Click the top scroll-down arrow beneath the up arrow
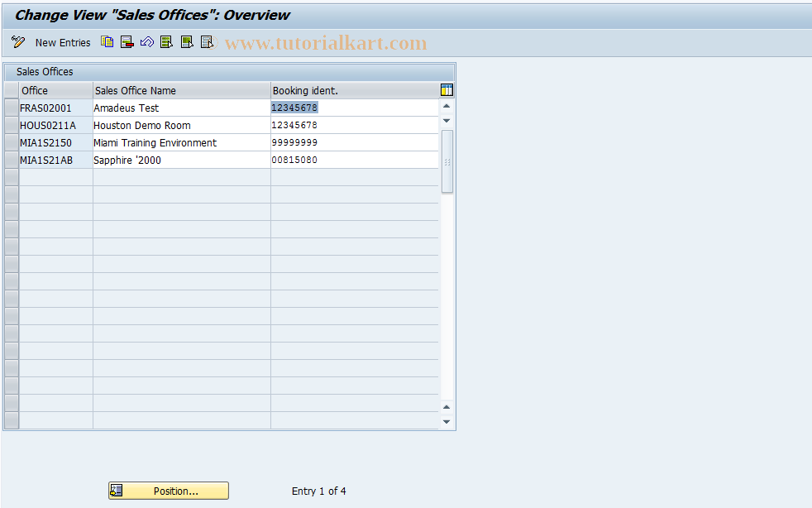 [x=447, y=121]
